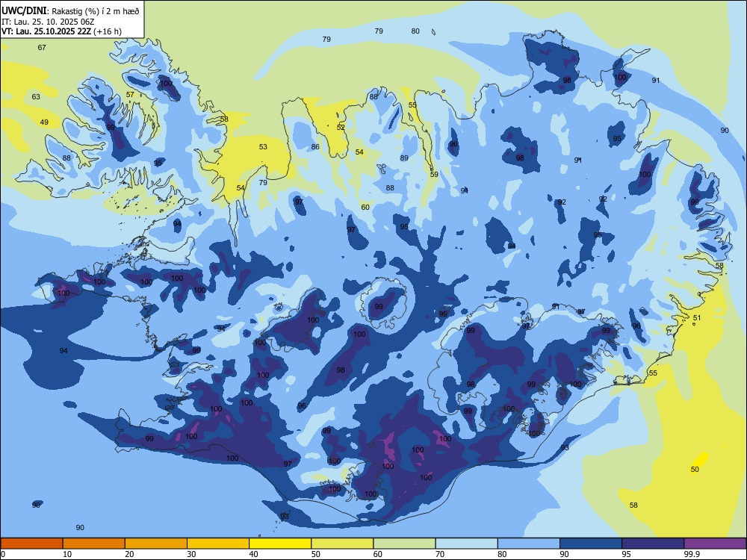Select the medium blue 80–90 legend swatch

click(x=529, y=544)
